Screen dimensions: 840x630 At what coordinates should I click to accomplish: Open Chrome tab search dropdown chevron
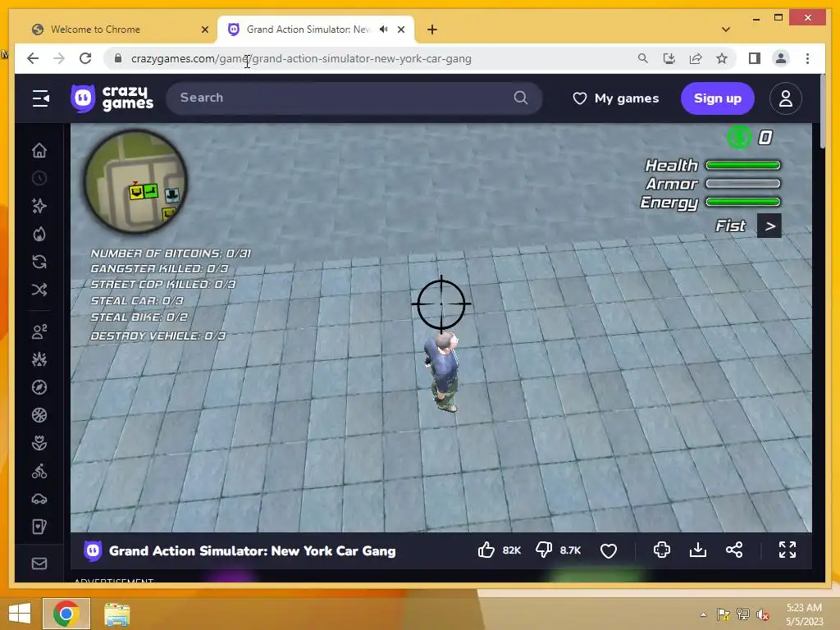click(x=726, y=30)
